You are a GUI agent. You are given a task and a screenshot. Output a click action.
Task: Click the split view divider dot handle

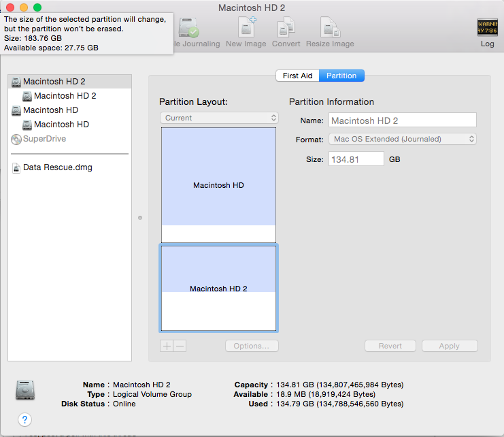click(140, 218)
